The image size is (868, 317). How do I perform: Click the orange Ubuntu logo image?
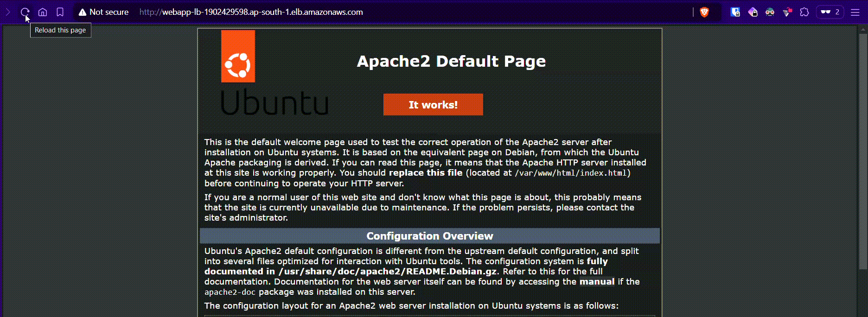click(238, 57)
